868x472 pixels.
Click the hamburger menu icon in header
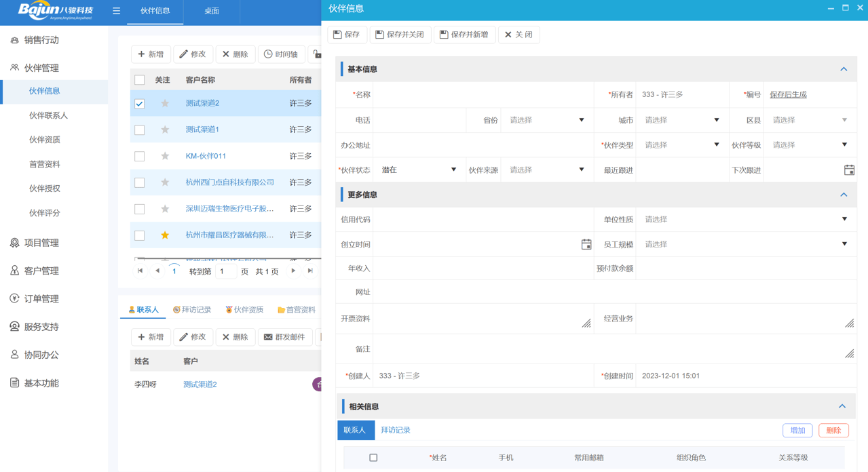(116, 11)
